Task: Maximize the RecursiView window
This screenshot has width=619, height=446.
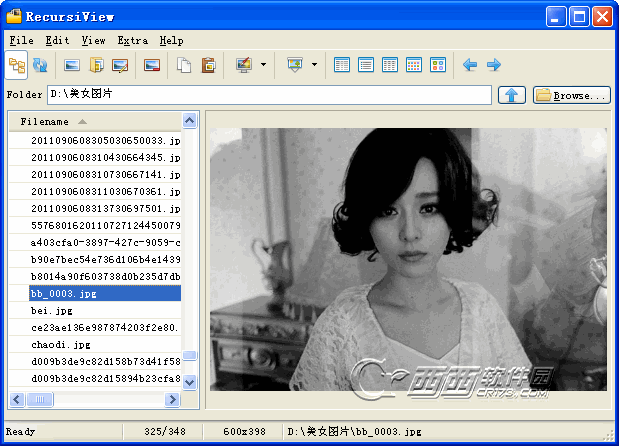Action: click(x=579, y=17)
